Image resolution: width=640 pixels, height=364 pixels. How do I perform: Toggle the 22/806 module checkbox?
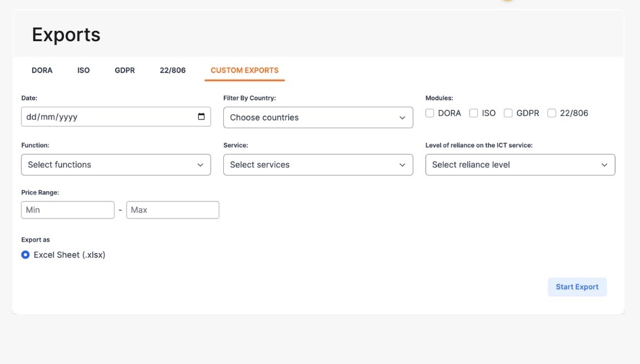click(x=552, y=113)
